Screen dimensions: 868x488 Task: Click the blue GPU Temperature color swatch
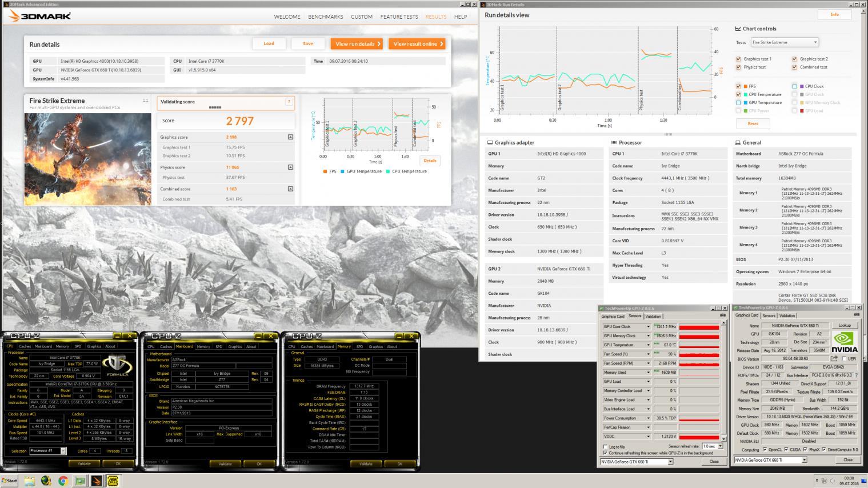746,103
